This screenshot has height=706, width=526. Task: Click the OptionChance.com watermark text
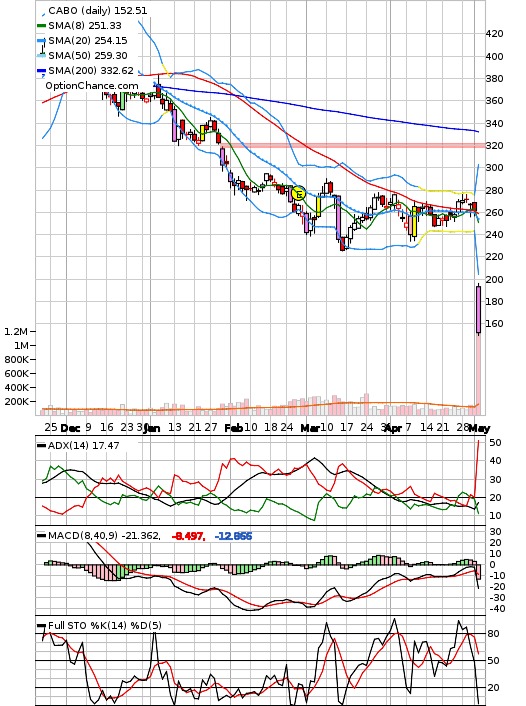92,86
